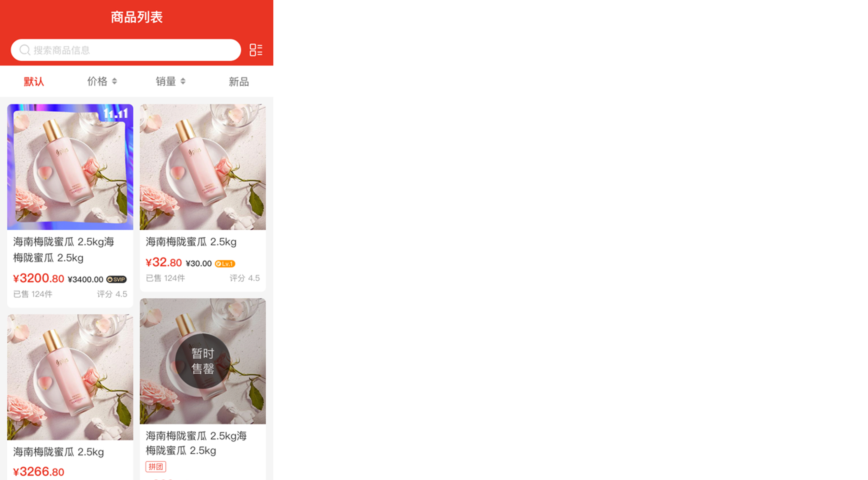Open first product image with 11.11 frame
Viewport: 868px width, 480px height.
[70, 167]
